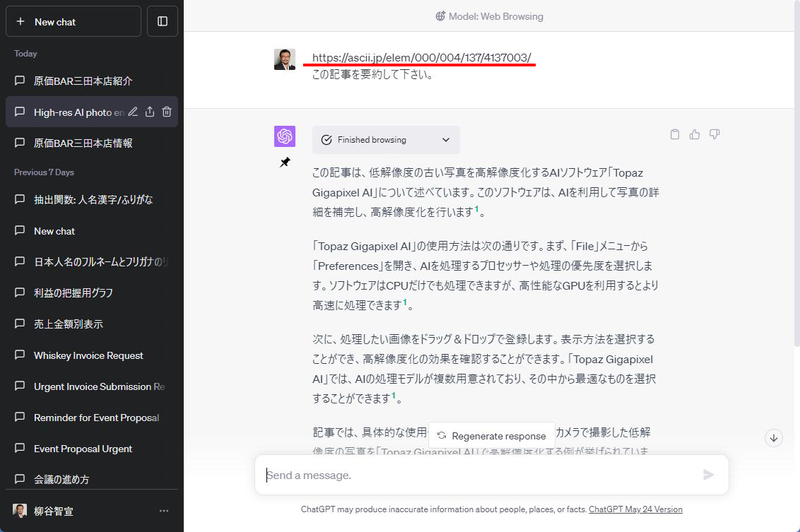The height and width of the screenshot is (532, 800).
Task: Click the Today section label
Action: [x=26, y=54]
